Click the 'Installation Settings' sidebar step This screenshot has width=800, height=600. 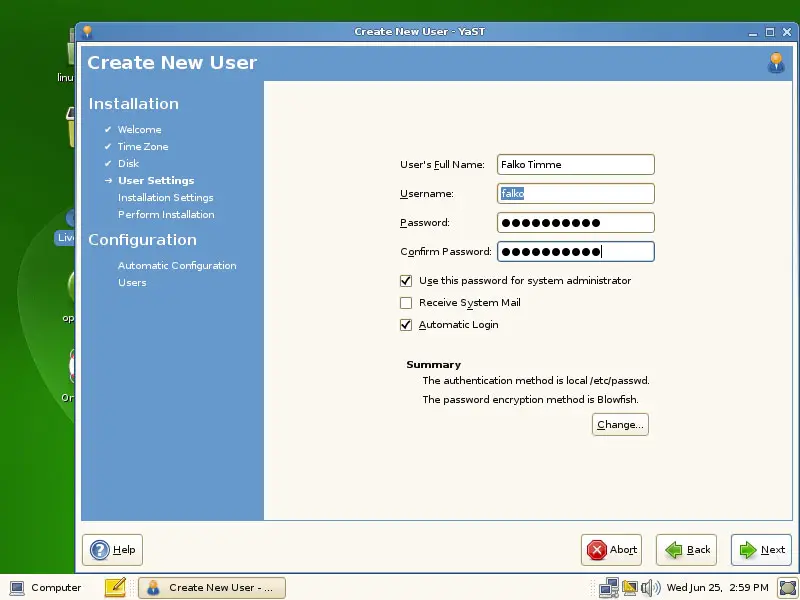pos(166,197)
